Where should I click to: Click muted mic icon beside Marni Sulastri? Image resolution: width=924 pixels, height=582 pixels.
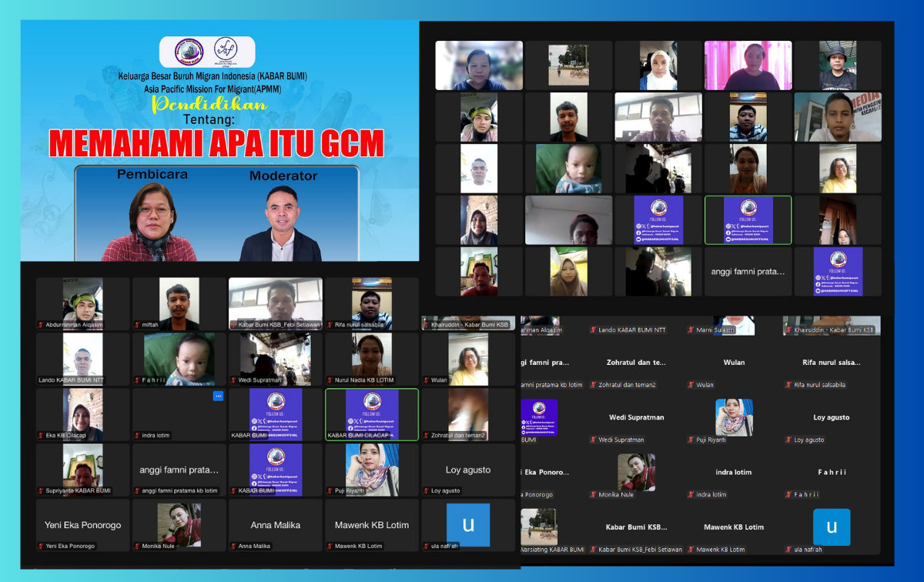(x=691, y=329)
